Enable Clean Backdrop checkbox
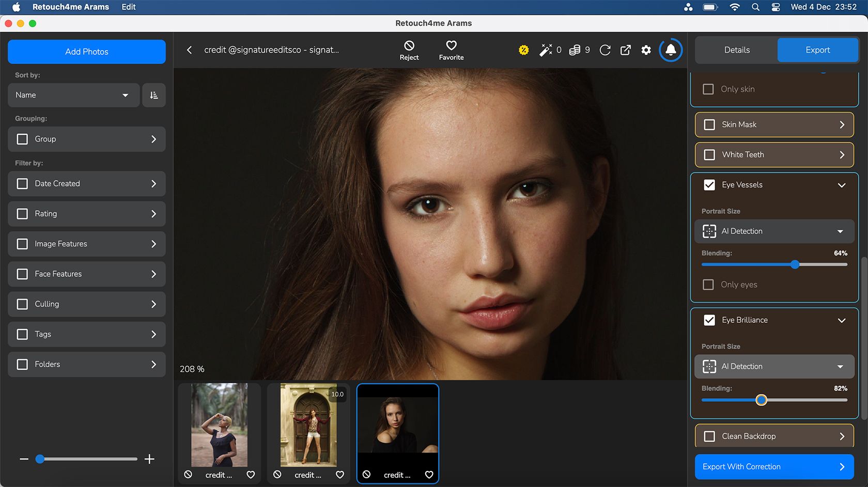Image resolution: width=868 pixels, height=487 pixels. click(709, 436)
